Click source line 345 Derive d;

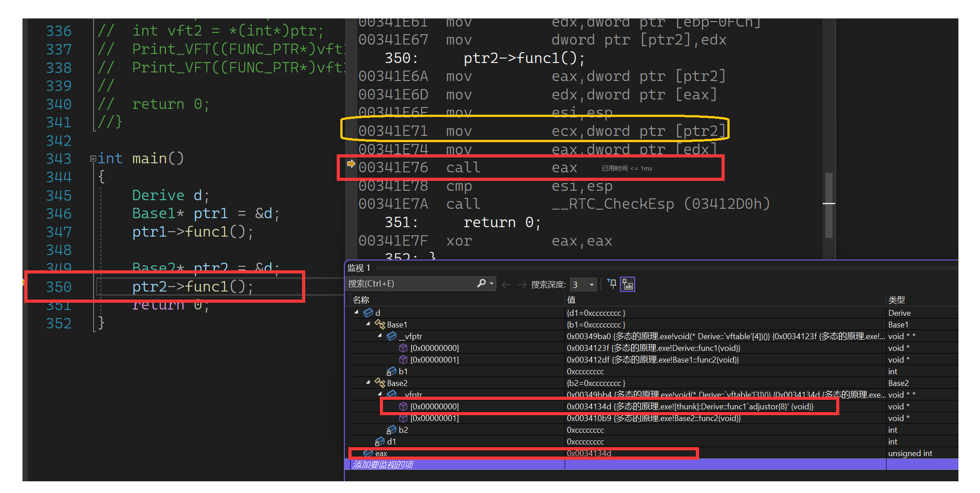pos(171,195)
